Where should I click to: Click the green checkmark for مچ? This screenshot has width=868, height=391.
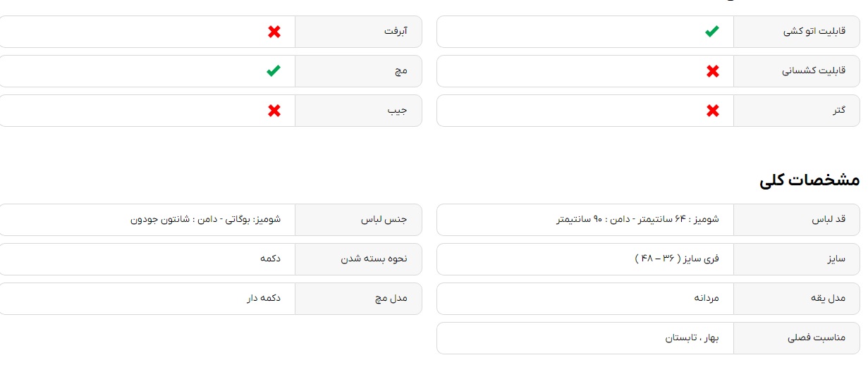[274, 71]
